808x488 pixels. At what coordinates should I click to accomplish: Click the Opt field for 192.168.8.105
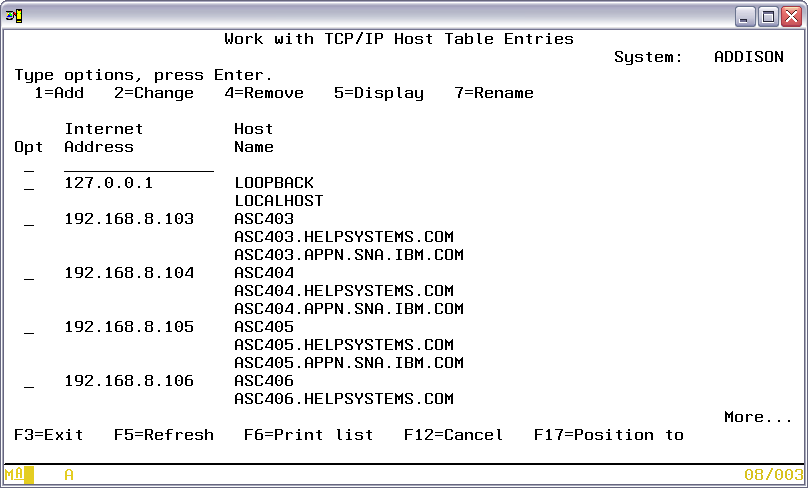click(x=29, y=328)
